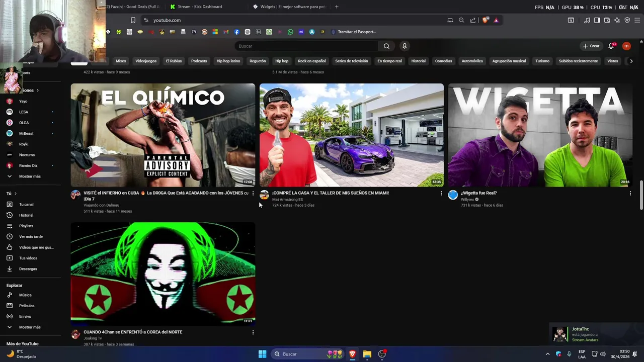Play the Miami house purple car thumbnail
This screenshot has height=362, width=644.
pos(352,135)
